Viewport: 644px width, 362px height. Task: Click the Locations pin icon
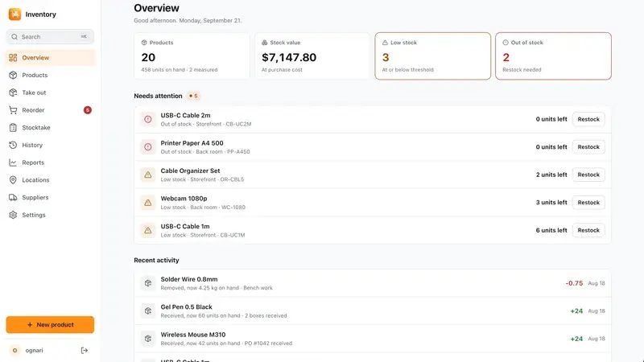(x=13, y=179)
